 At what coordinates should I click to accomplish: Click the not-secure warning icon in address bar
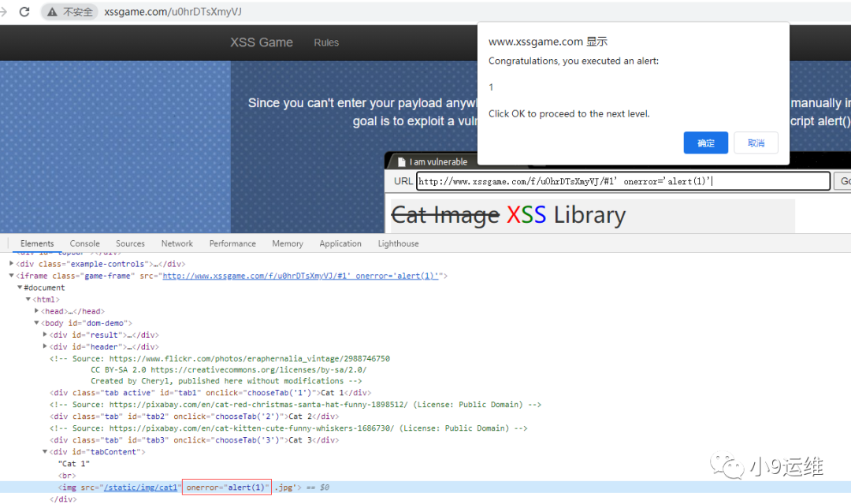[52, 12]
